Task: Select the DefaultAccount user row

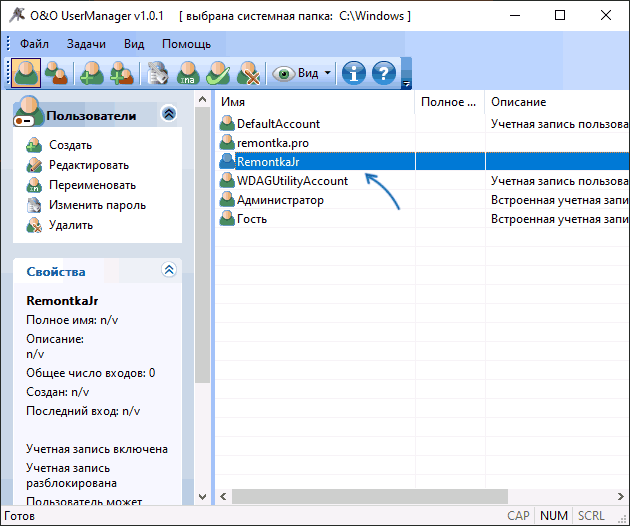Action: tap(423, 124)
